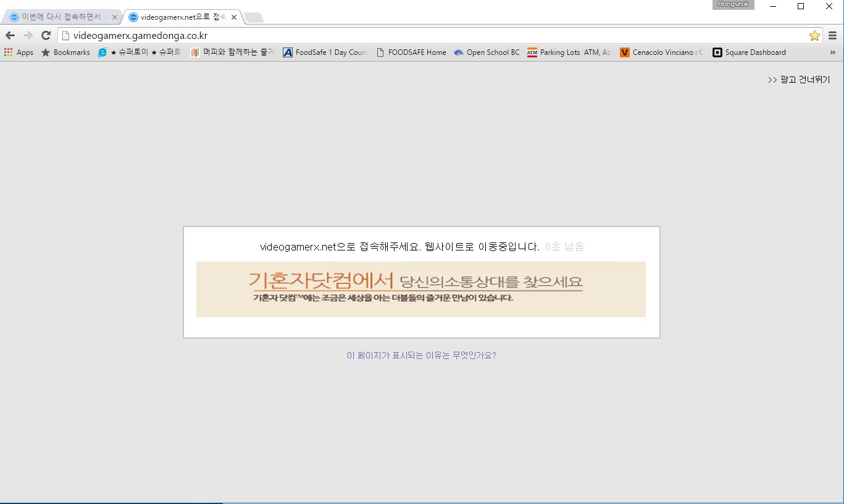Open the Apps shortcut in bookmarks bar
The width and height of the screenshot is (844, 504).
19,52
